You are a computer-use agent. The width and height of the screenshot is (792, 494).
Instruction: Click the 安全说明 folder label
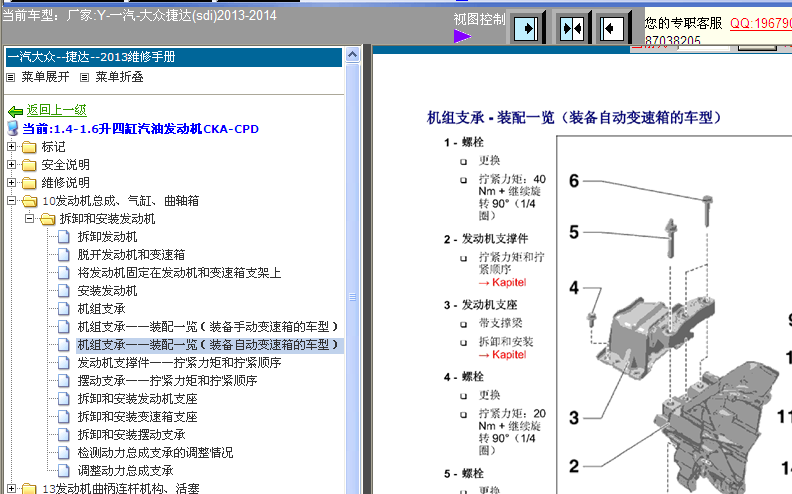pyautogui.click(x=66, y=165)
